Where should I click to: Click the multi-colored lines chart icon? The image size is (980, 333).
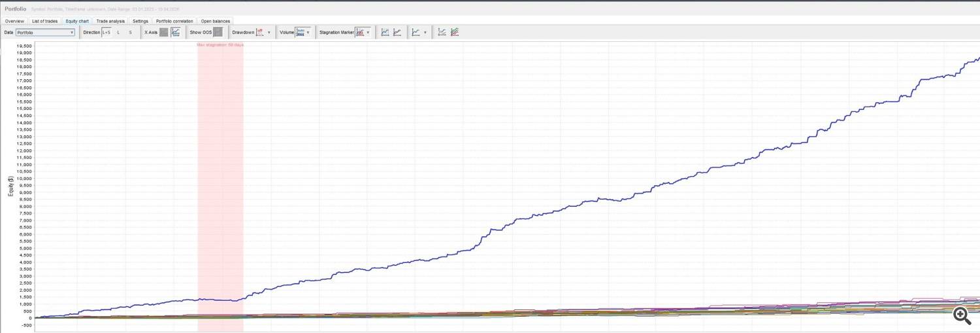click(455, 32)
